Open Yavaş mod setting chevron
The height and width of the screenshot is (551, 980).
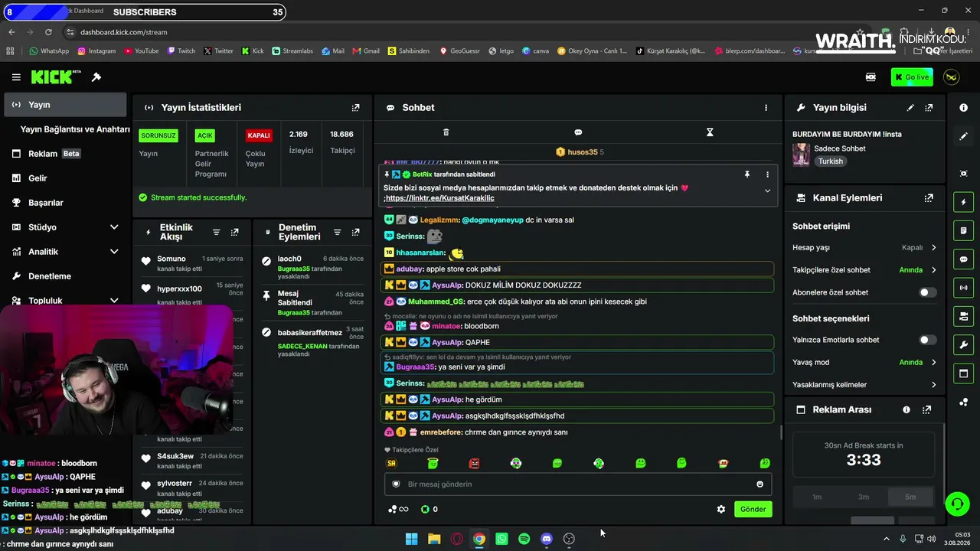(933, 363)
